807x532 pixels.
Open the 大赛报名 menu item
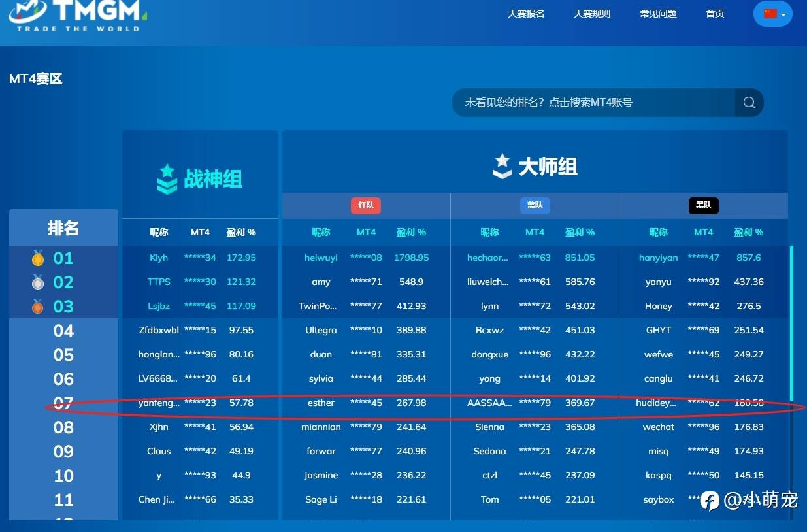(526, 14)
